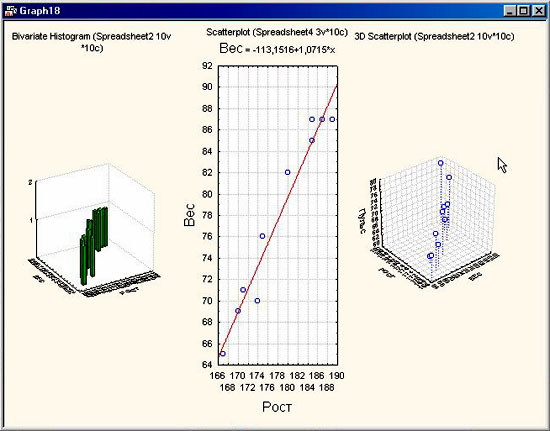Click y-axis tick label 90
The image size is (550, 431).
[208, 87]
